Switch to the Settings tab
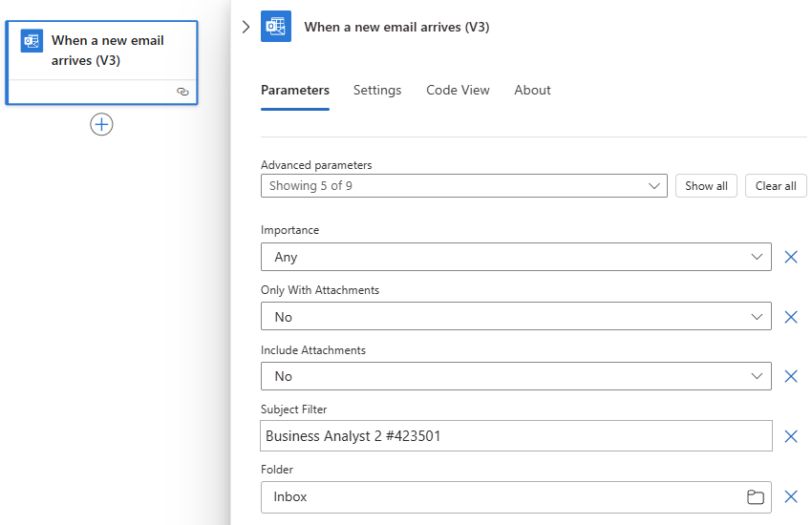 click(377, 90)
